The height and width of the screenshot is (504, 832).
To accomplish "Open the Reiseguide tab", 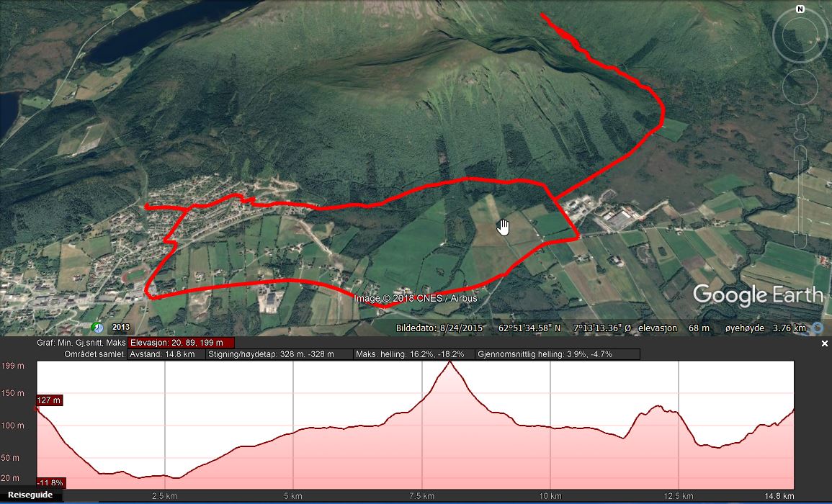I will tap(30, 495).
